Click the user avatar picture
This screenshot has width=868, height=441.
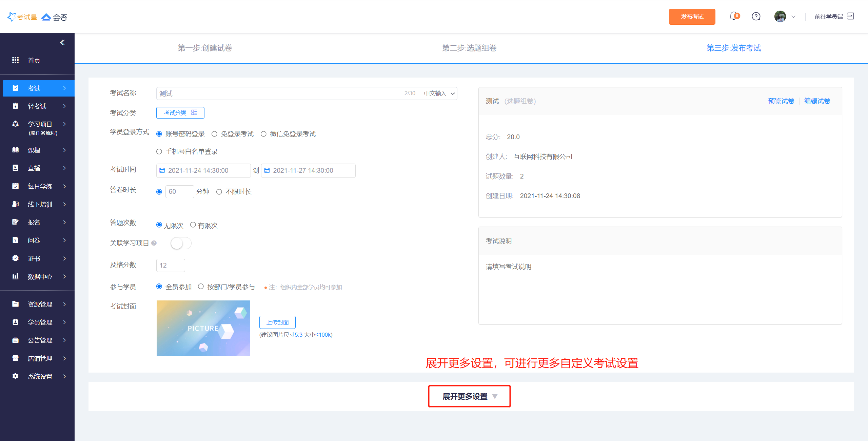(x=780, y=16)
